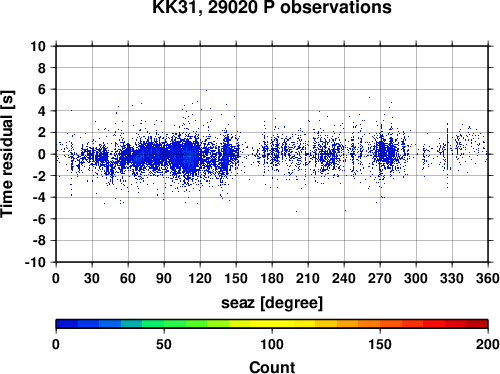Click the x-axis tick label '30'

click(92, 278)
